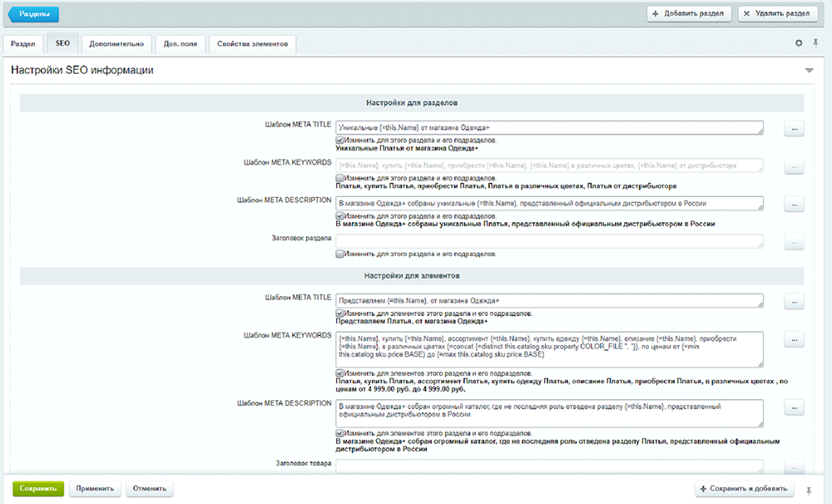Uncheck override checkbox under elements META DESCRIPTION
The height and width of the screenshot is (504, 832).
click(x=339, y=433)
